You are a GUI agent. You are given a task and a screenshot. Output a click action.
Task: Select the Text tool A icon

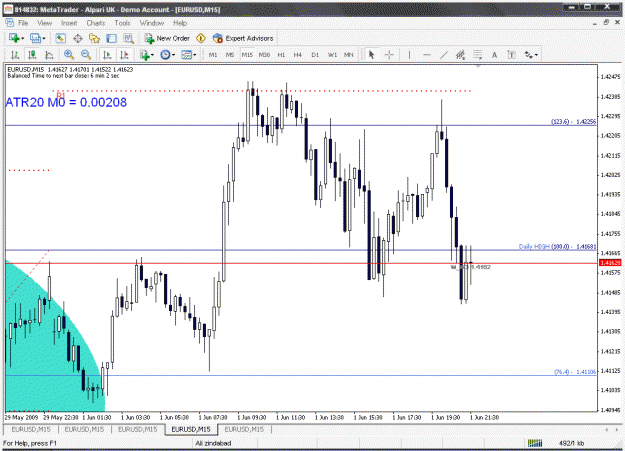[x=494, y=55]
